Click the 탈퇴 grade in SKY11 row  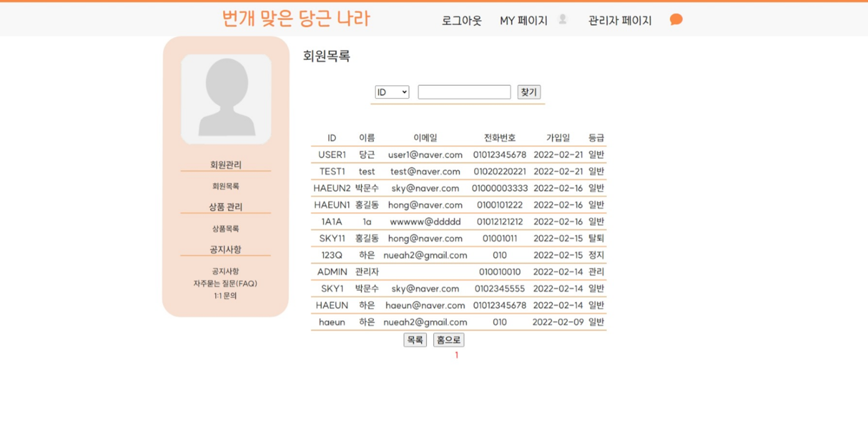pyautogui.click(x=596, y=238)
